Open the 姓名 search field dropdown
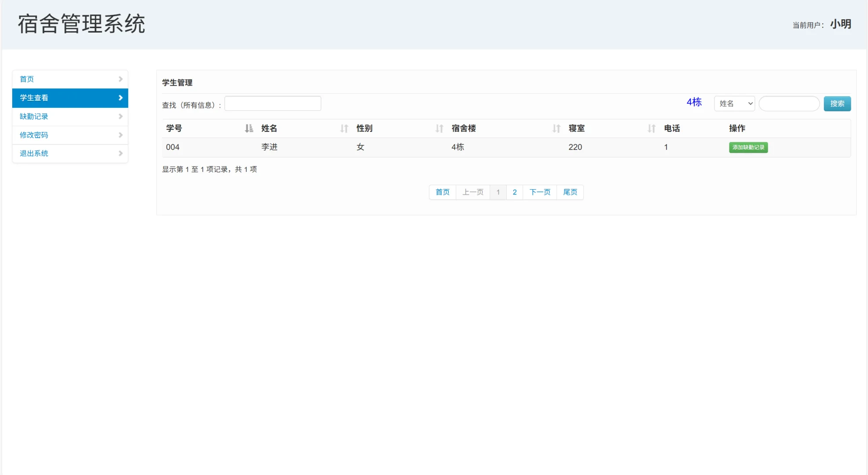The image size is (868, 475). tap(734, 103)
